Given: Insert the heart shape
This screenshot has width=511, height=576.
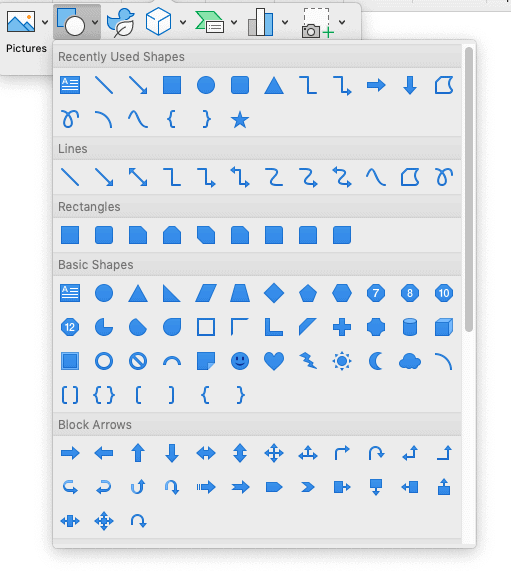Looking at the screenshot, I should [274, 361].
